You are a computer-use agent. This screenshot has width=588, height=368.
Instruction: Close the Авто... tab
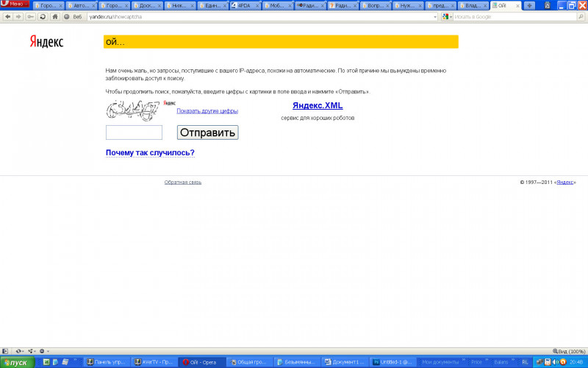point(94,6)
